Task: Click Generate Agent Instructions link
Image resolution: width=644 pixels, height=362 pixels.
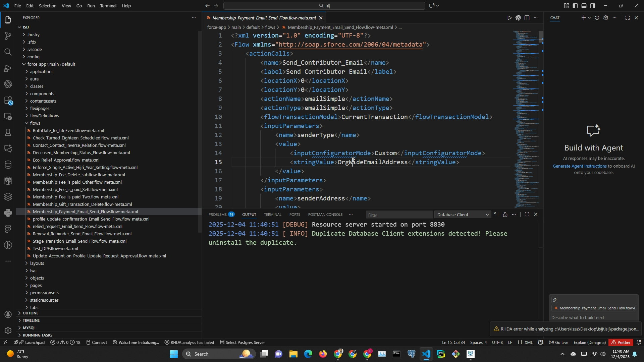Action: coord(580,166)
